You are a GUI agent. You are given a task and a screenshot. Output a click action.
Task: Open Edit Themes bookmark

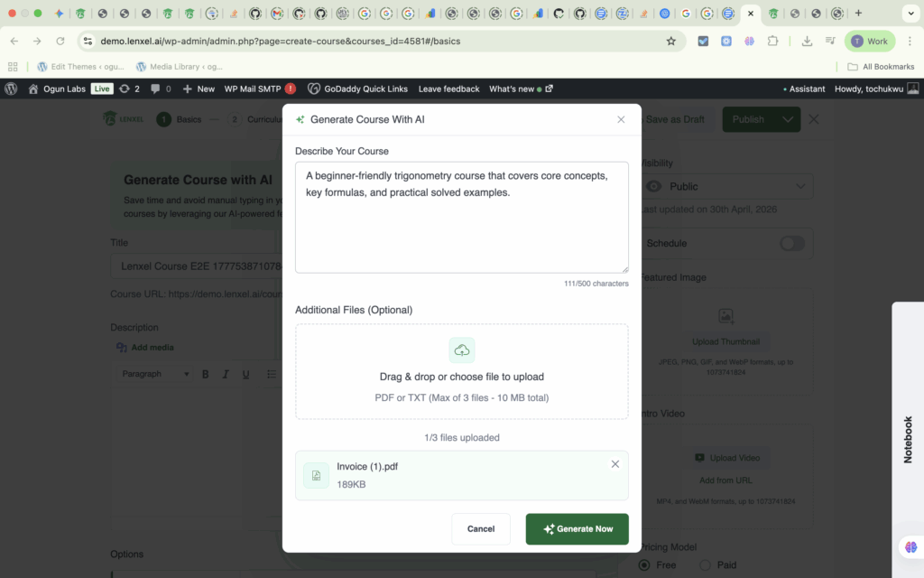click(81, 67)
